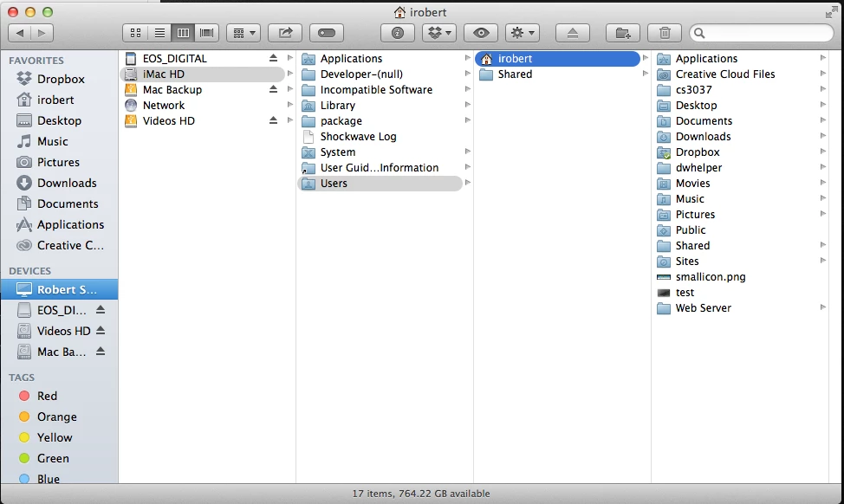Select the dwhelper folder
This screenshot has width=844, height=504.
tap(736, 168)
